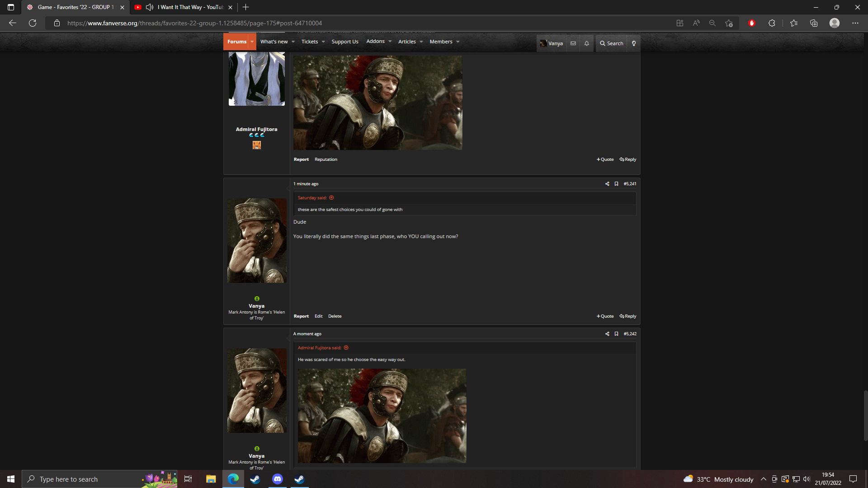Screen dimensions: 868x488
Task: Add page to favorites star icon
Action: tap(729, 23)
